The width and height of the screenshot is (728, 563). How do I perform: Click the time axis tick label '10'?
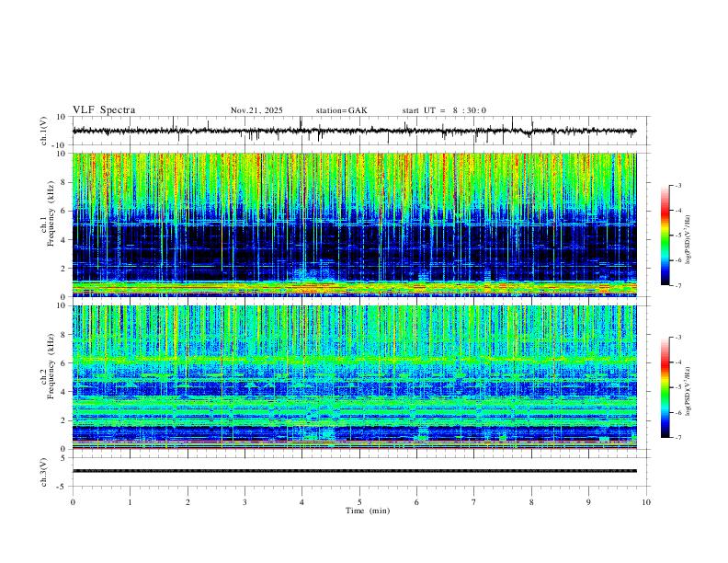[646, 502]
